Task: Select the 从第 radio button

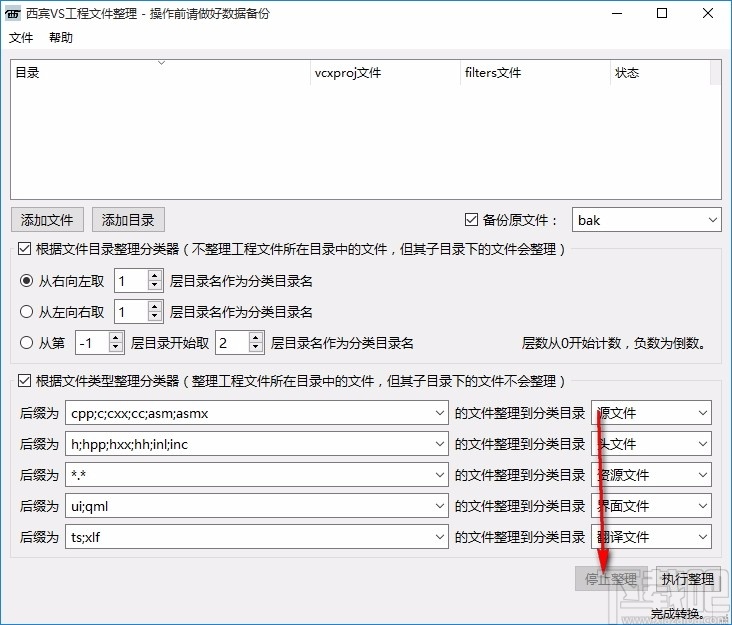Action: tap(26, 343)
